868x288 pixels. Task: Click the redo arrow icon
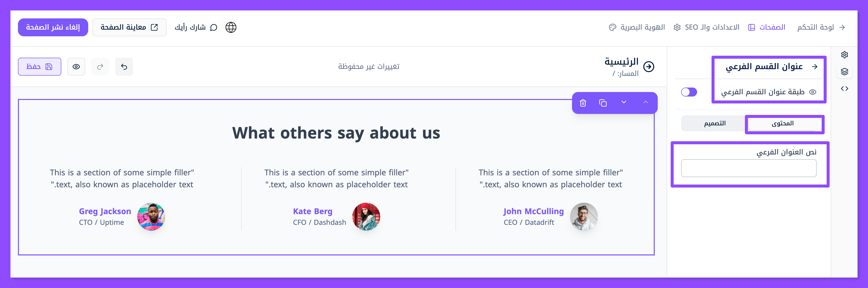coord(100,67)
